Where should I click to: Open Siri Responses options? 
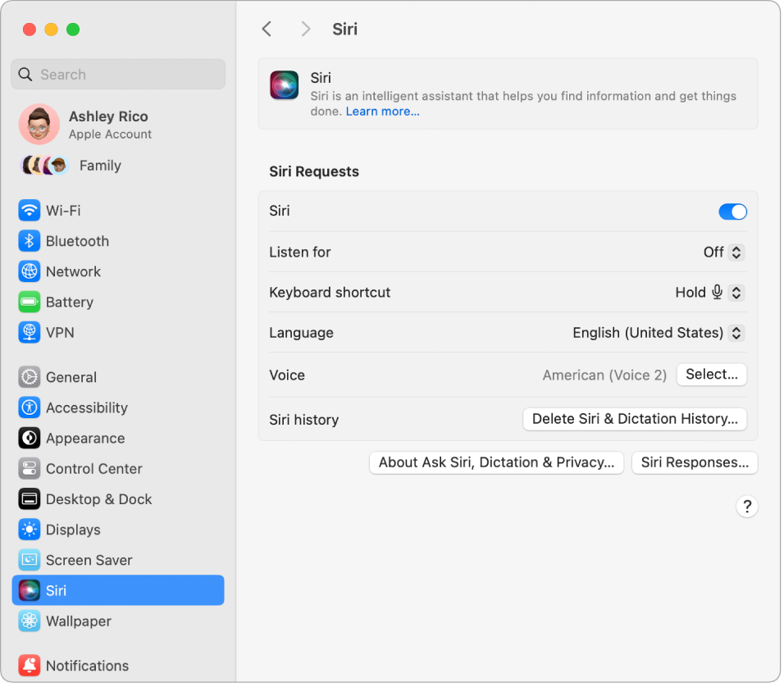[694, 462]
